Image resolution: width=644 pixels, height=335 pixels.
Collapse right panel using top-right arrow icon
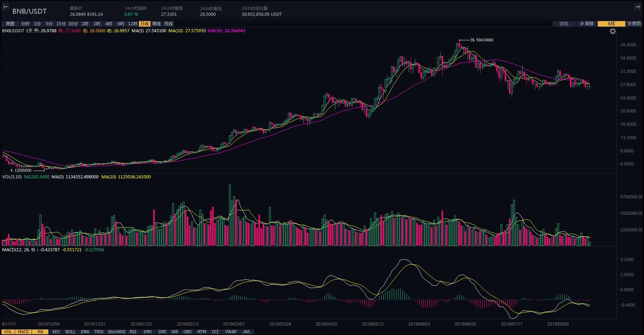(637, 7)
